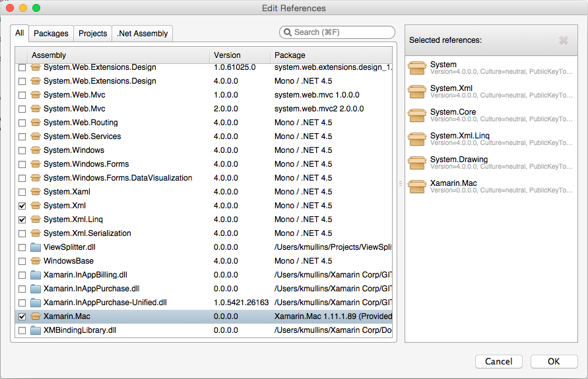
Task: Uncheck the System.Xml assembly checkbox
Action: (x=22, y=206)
